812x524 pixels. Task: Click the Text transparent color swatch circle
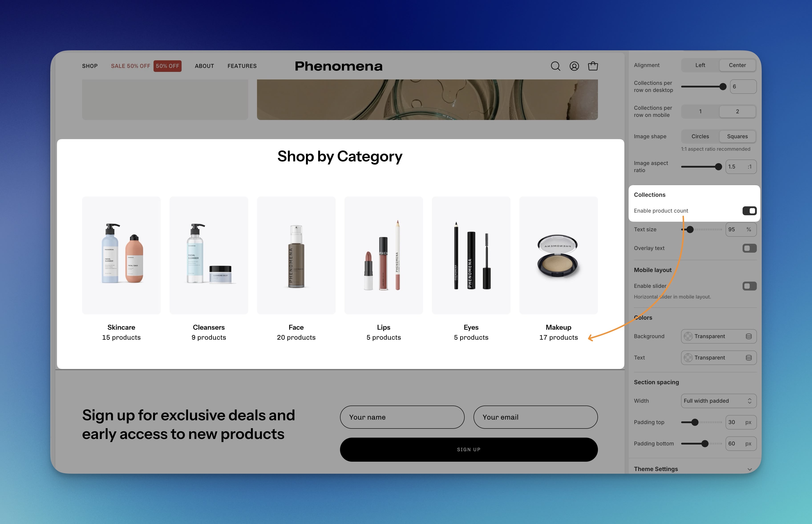[x=688, y=358]
